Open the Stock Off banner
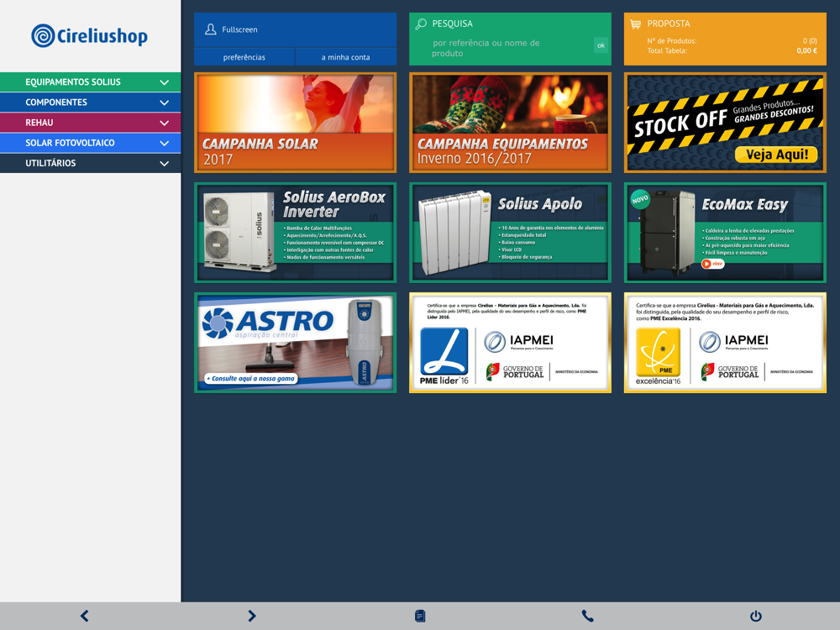Screen dimensions: 840x630 (725, 123)
